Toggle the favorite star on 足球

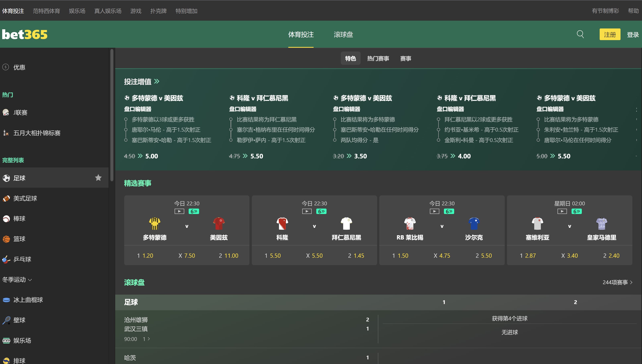98,177
